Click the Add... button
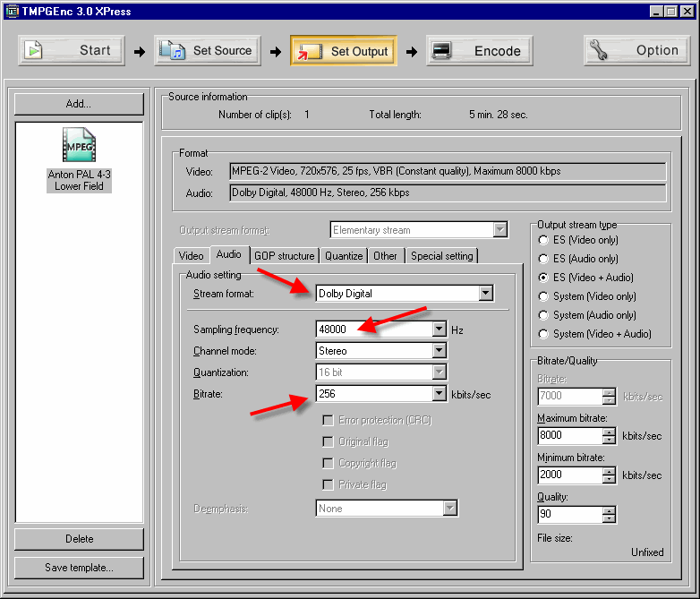Image resolution: width=700 pixels, height=599 pixels. [79, 104]
